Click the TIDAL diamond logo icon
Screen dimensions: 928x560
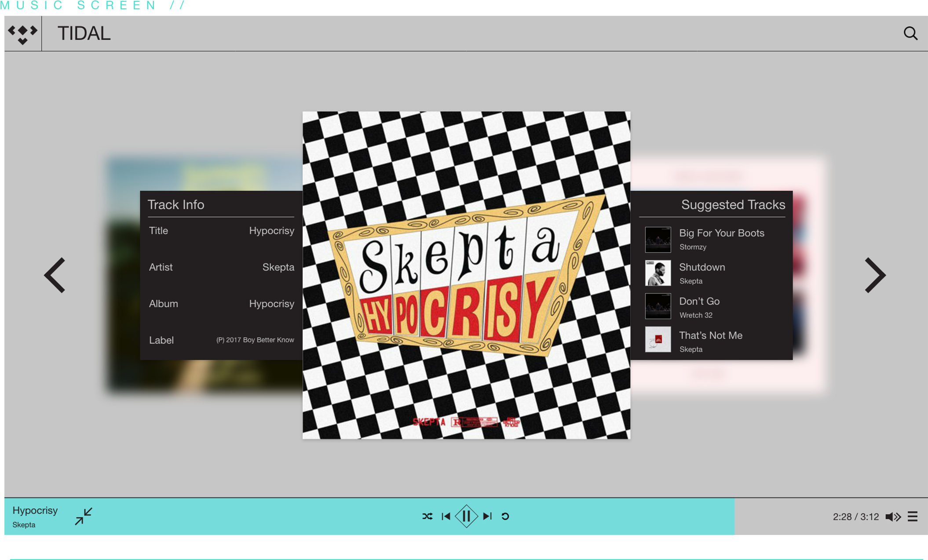[x=23, y=34]
